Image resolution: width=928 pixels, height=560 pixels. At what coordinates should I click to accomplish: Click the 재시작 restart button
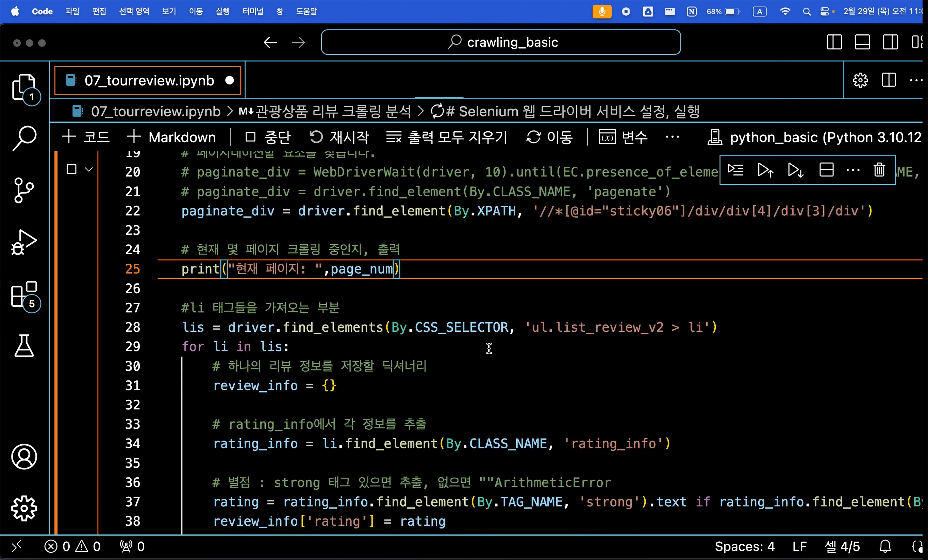pos(339,137)
